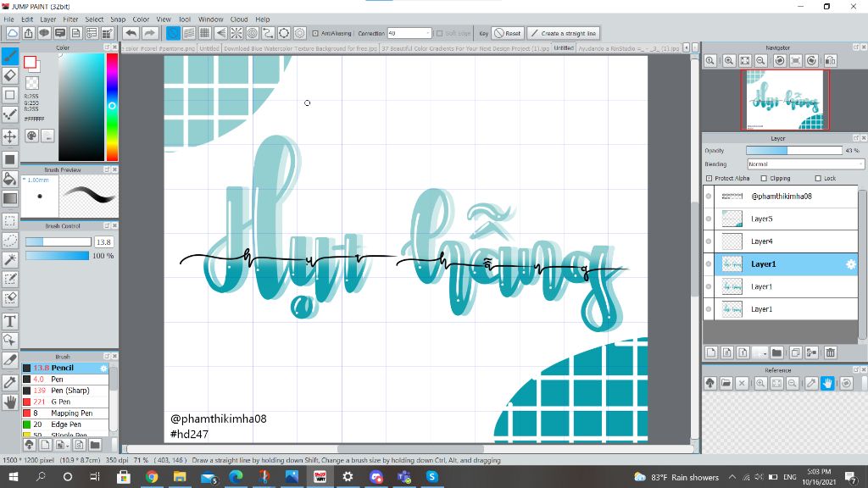This screenshot has height=488, width=868.
Task: Zoom in within the Navigator panel
Action: click(x=728, y=61)
